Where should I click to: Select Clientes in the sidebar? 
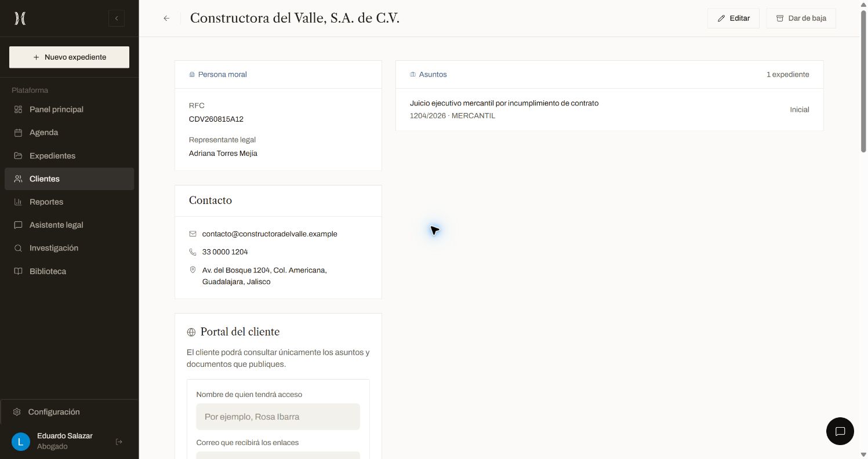click(x=69, y=179)
